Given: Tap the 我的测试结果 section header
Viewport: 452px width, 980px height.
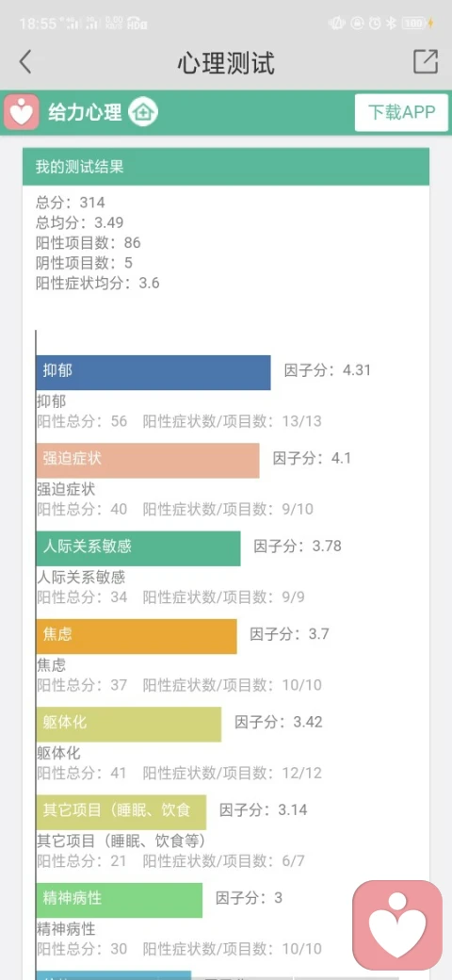Looking at the screenshot, I should click(x=226, y=167).
